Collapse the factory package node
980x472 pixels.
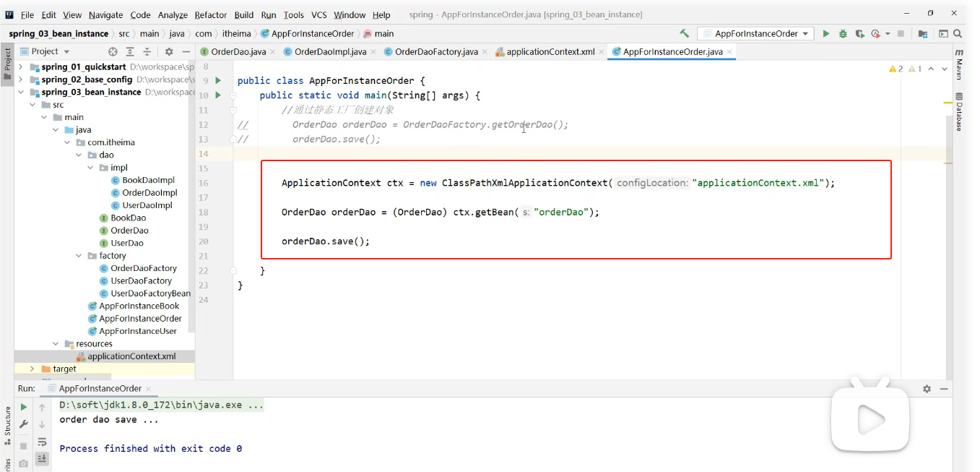point(79,256)
